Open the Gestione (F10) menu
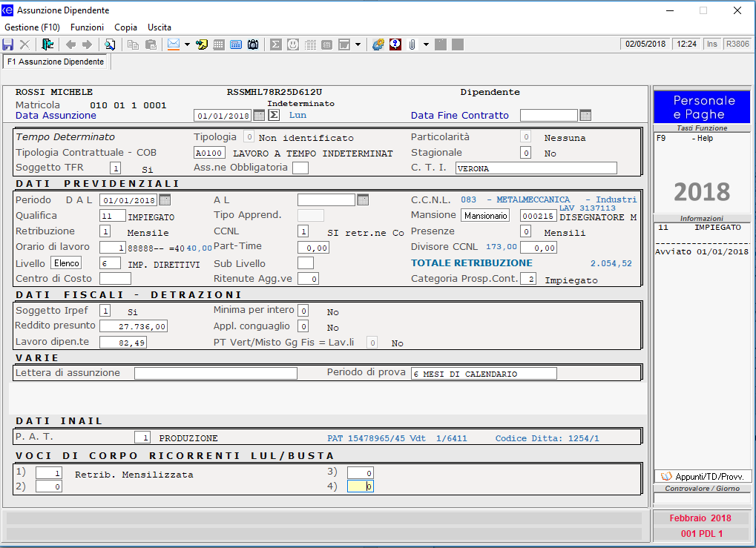 [32, 27]
